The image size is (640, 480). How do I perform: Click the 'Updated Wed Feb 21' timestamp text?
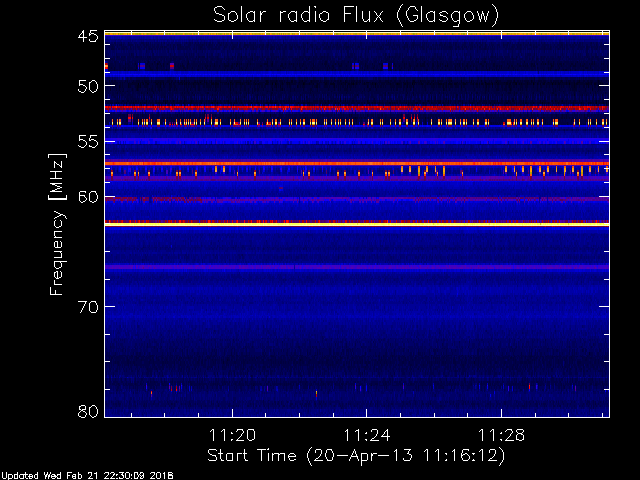point(87,476)
